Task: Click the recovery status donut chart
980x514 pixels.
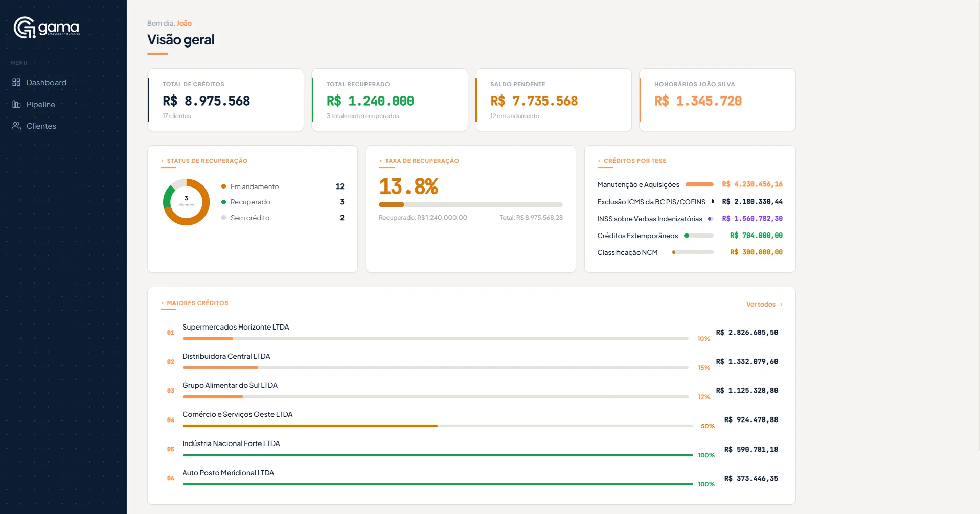Action: (x=186, y=202)
